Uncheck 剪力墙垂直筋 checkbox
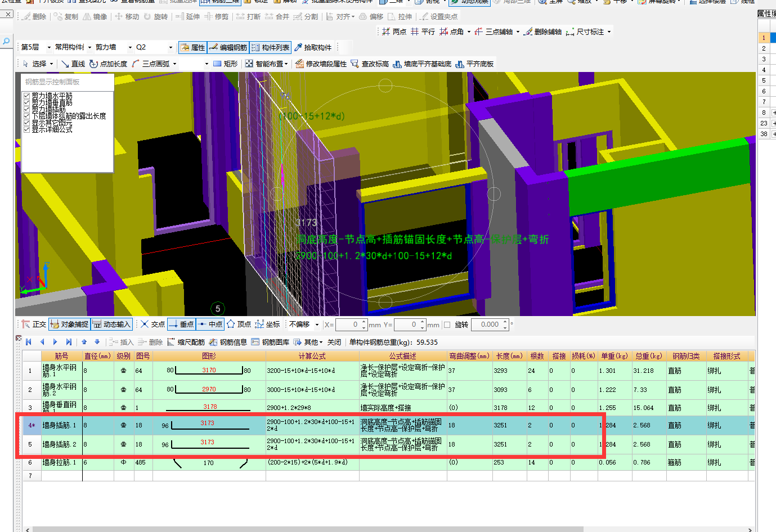This screenshot has height=532, width=776. click(26, 103)
